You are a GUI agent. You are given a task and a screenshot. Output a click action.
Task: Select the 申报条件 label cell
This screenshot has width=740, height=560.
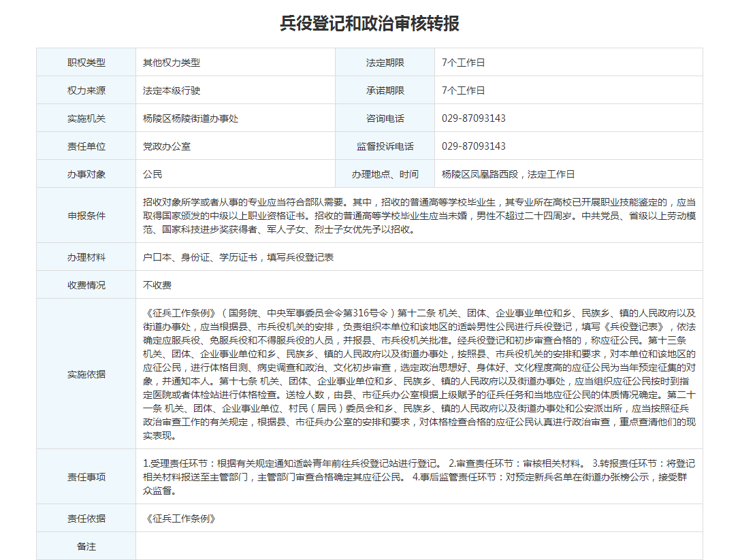point(86,216)
